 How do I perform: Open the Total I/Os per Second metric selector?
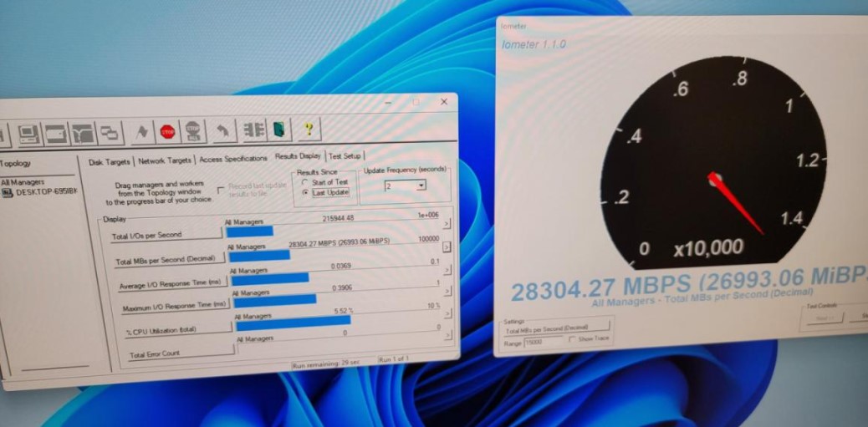[x=166, y=236]
